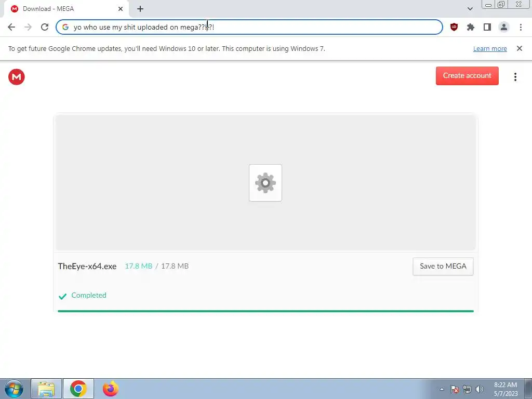Viewport: 532px width, 399px height.
Task: Go back with the browser back arrow
Action: click(x=11, y=27)
